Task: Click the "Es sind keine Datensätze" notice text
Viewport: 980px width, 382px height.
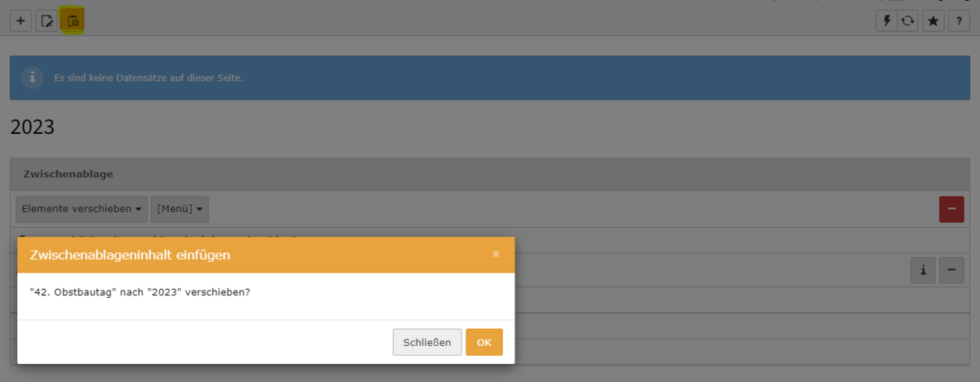Action: coord(149,78)
